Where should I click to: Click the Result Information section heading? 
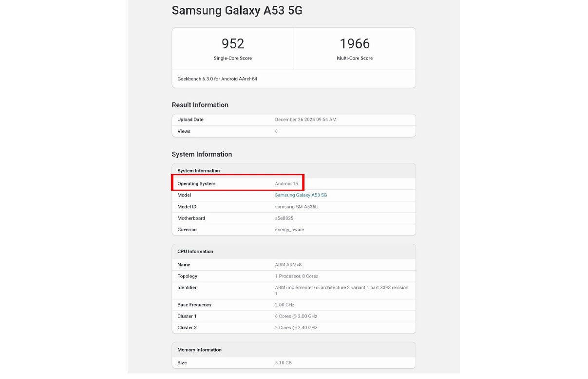click(200, 105)
